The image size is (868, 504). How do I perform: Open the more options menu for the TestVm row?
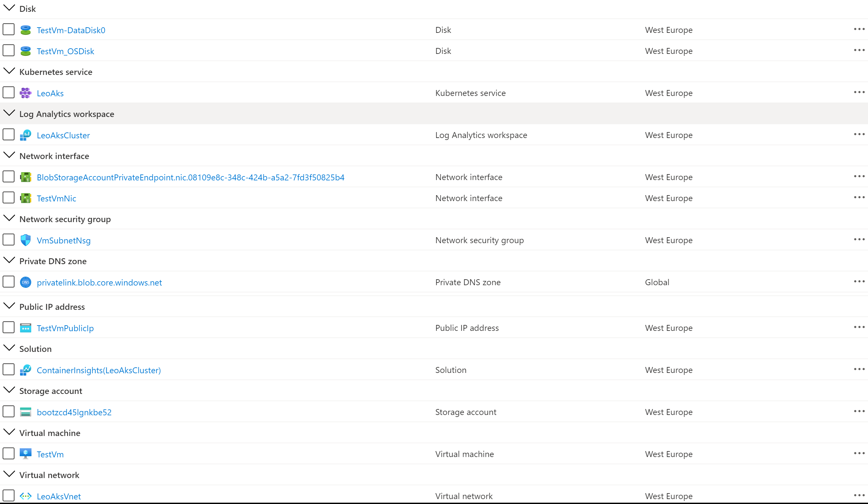859,453
